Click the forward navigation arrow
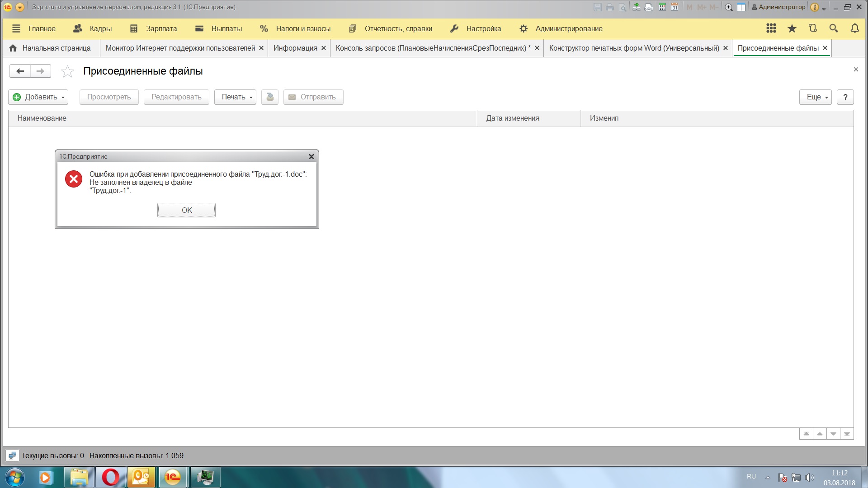 click(41, 71)
